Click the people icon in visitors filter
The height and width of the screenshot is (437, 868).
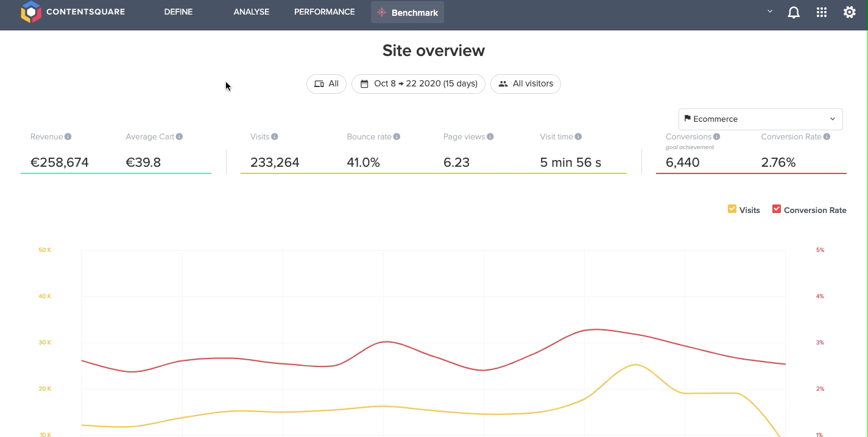pos(503,84)
